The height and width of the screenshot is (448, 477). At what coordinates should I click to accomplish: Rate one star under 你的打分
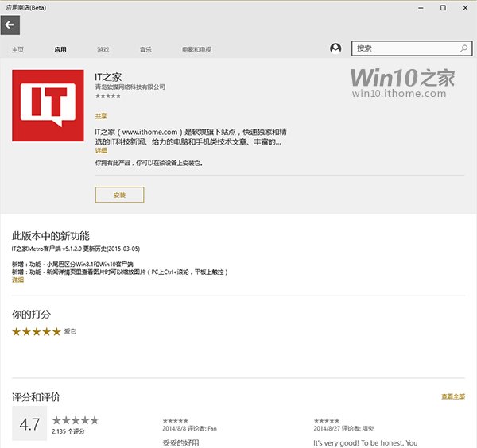[17, 331]
